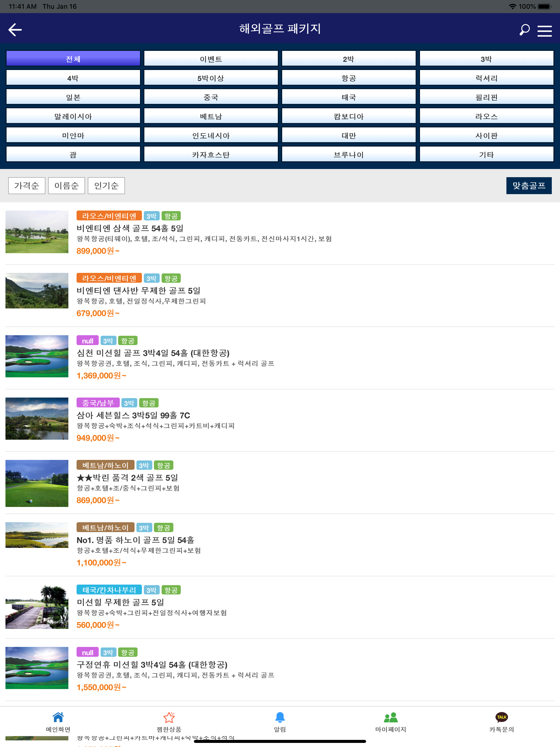560x747 pixels.
Task: Filter packages by 카자흐스탄
Action: coord(211,154)
